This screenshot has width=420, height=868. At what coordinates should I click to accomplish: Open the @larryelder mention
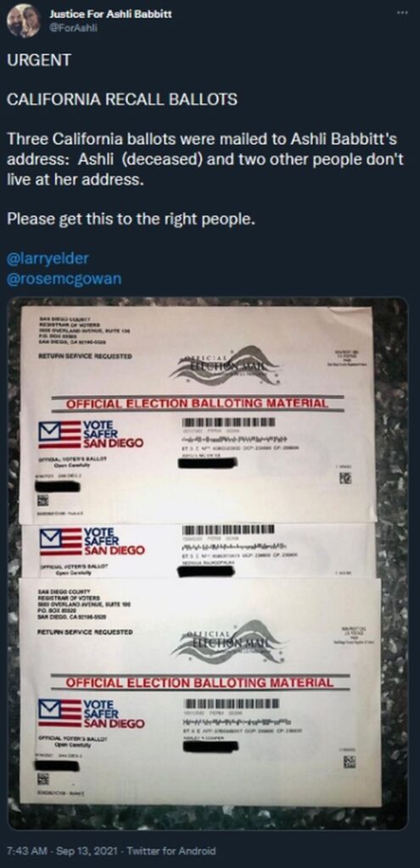(48, 259)
